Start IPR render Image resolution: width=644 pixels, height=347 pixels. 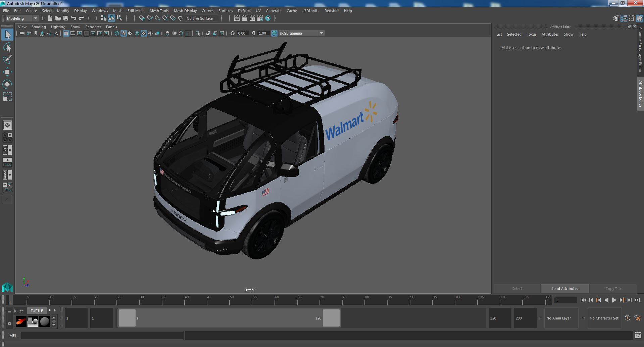[x=252, y=18]
